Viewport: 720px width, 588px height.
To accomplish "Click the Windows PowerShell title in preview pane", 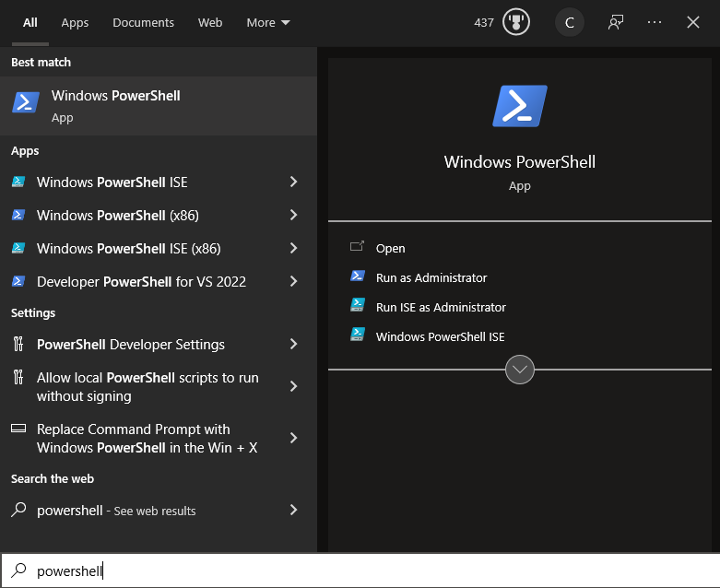I will point(520,162).
